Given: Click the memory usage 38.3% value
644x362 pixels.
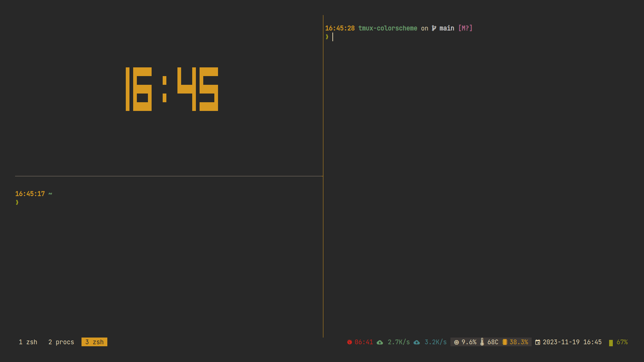Looking at the screenshot, I should (x=519, y=342).
